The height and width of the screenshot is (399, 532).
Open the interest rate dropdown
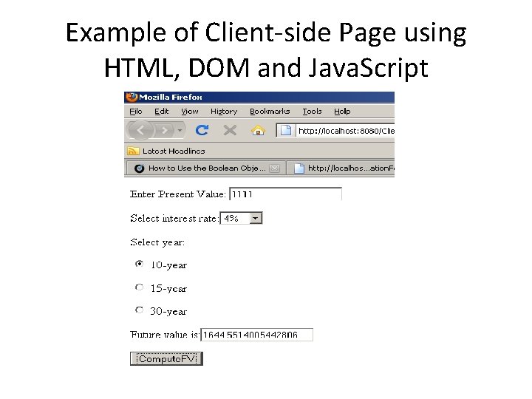(x=241, y=218)
